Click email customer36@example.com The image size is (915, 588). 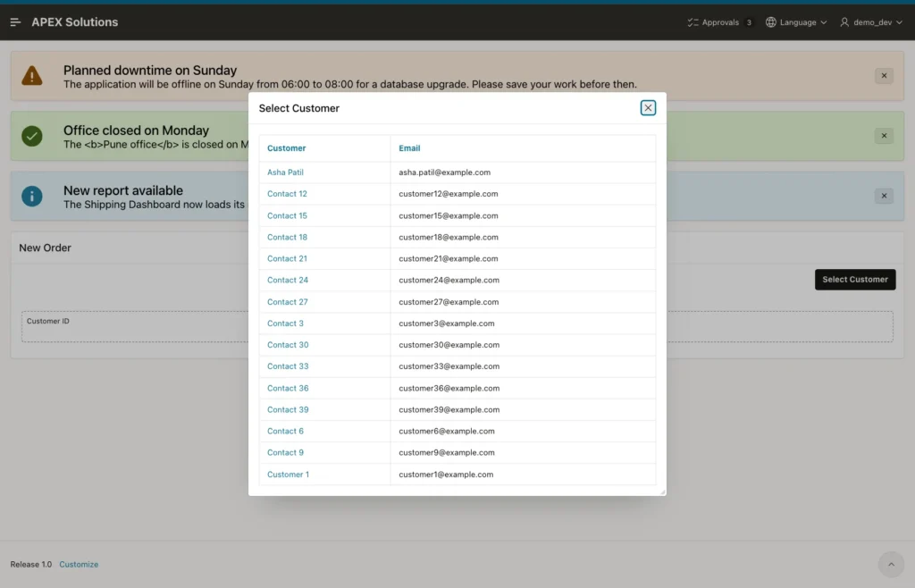(449, 389)
